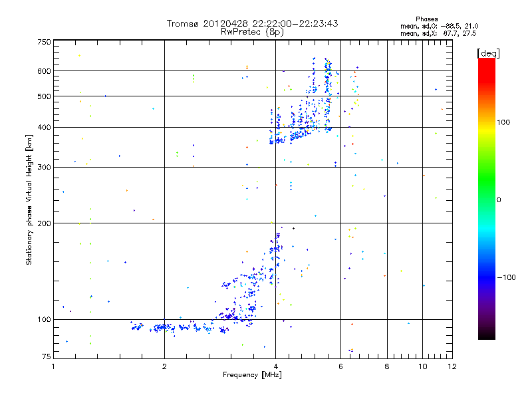Click the black bottom of the colorbar

point(487,334)
